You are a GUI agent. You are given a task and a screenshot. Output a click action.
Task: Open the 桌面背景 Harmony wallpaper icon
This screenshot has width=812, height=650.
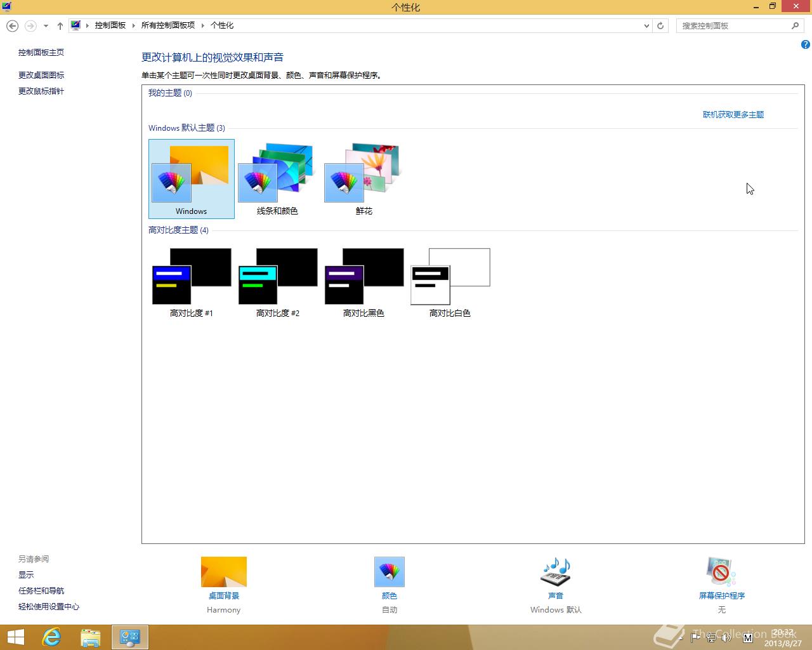click(x=224, y=572)
